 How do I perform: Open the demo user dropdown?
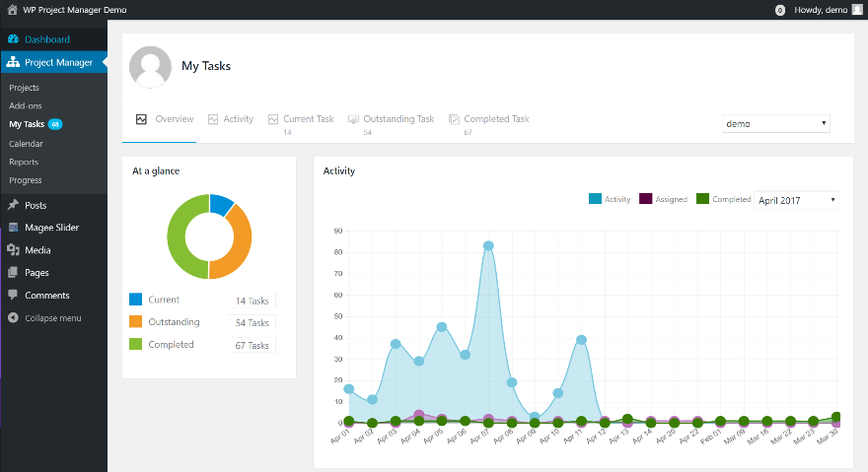[776, 124]
